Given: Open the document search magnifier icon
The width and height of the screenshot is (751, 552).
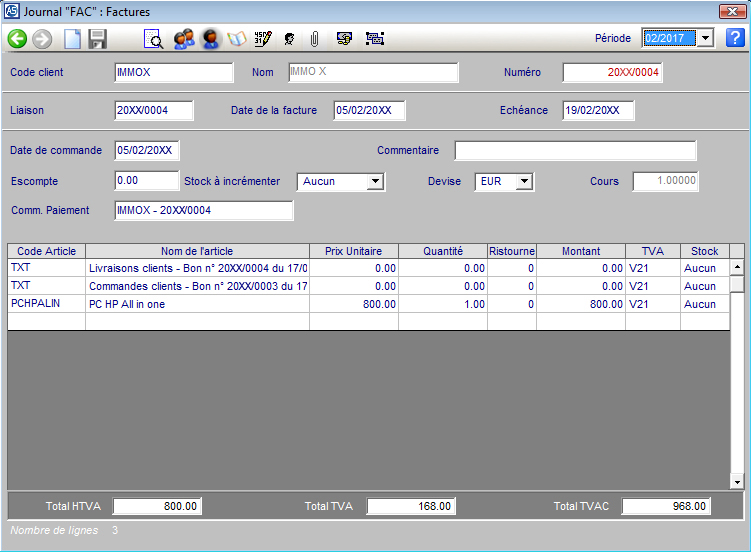Looking at the screenshot, I should (x=153, y=39).
